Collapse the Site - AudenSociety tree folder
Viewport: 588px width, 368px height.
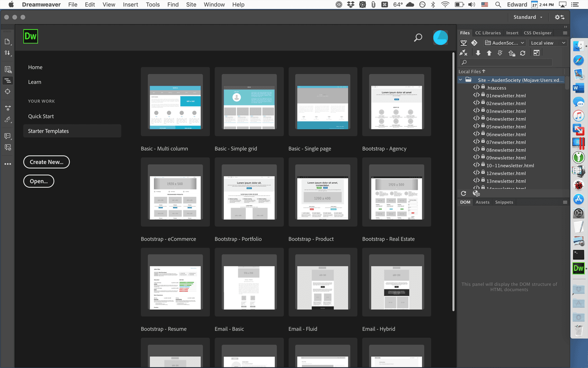click(x=461, y=80)
